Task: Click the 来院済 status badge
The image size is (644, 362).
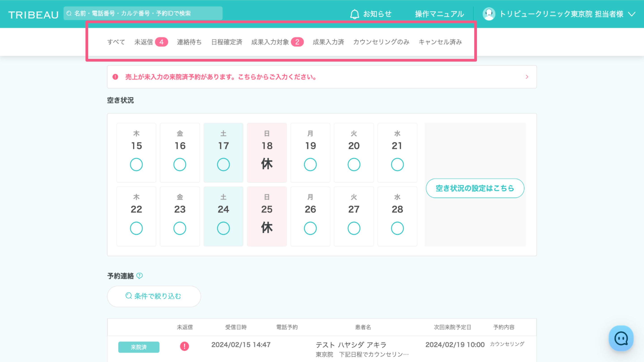Action: 139,347
